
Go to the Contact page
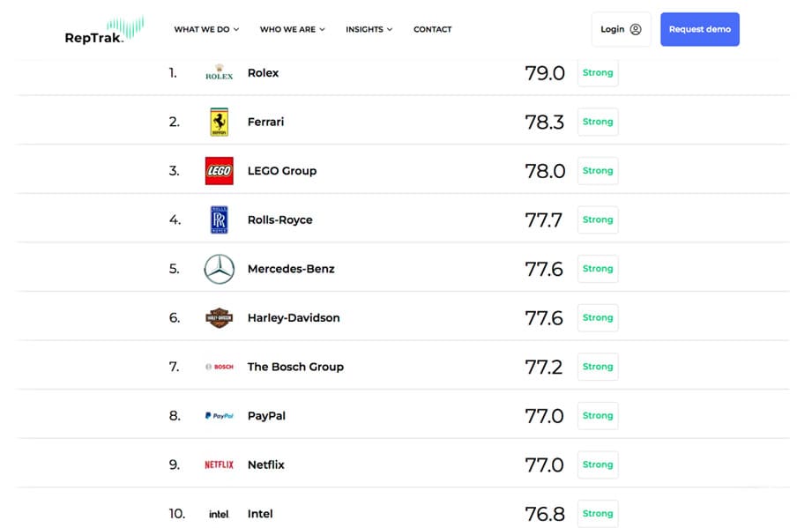pyautogui.click(x=432, y=29)
